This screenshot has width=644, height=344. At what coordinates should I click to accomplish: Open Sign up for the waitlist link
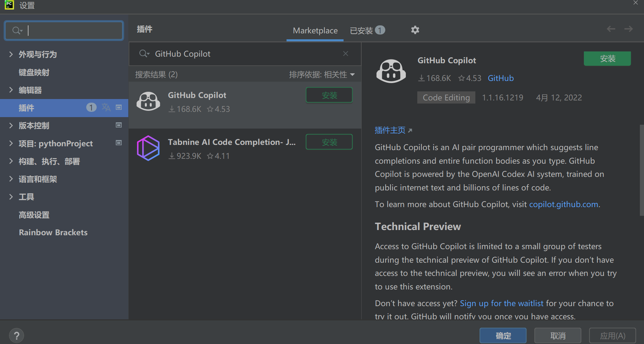[x=501, y=303]
